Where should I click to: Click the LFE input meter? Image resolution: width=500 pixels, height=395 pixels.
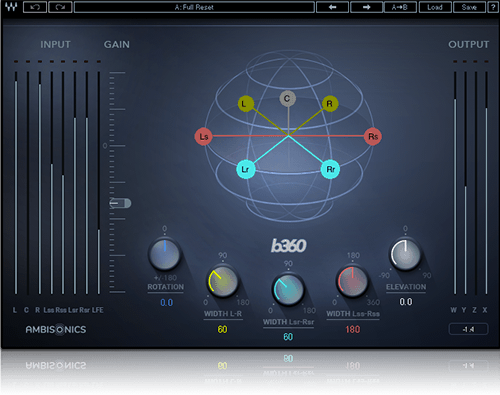(99, 183)
